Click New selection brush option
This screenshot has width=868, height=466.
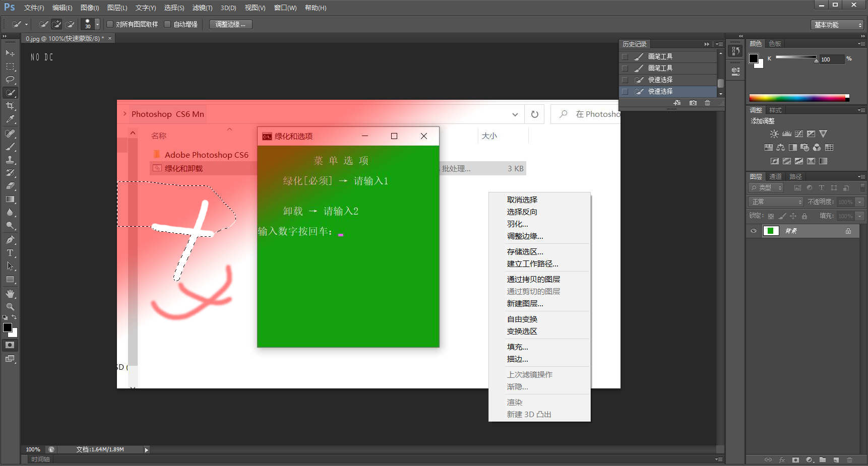click(x=43, y=24)
